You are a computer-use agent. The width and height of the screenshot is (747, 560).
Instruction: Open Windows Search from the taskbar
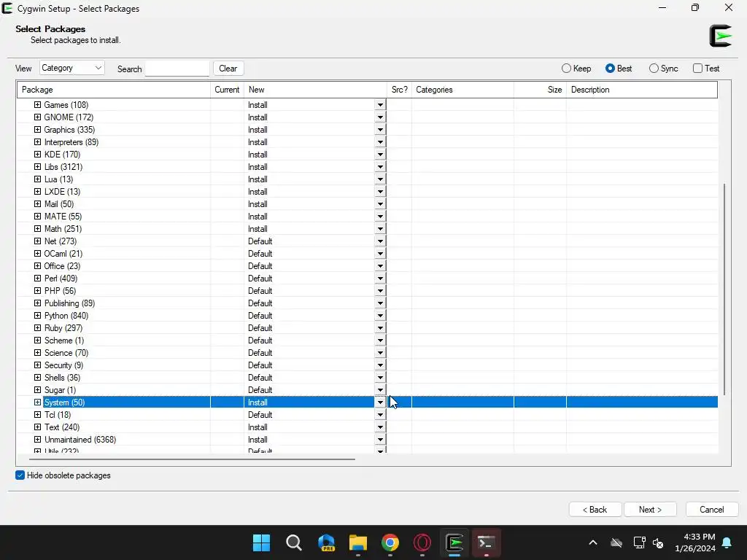(293, 542)
